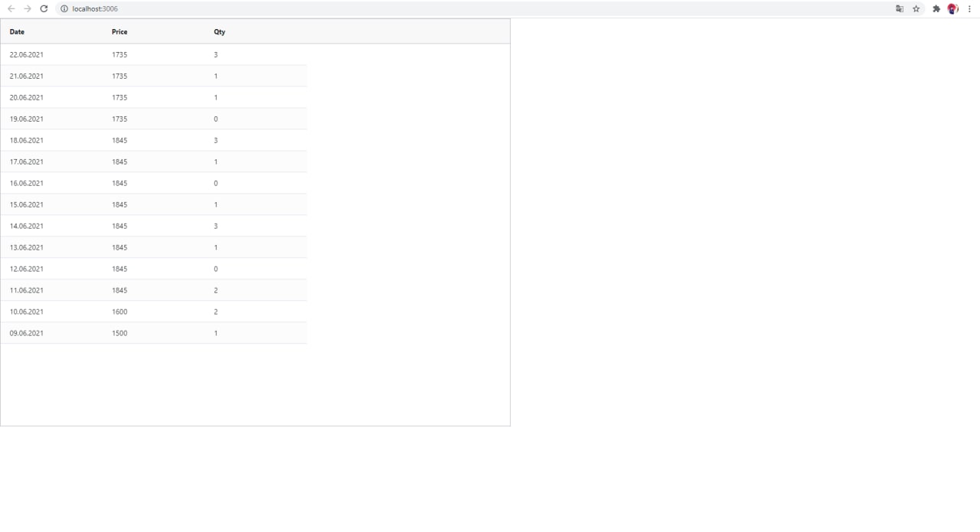980x532 pixels.
Task: Click the profile avatar icon
Action: point(952,8)
